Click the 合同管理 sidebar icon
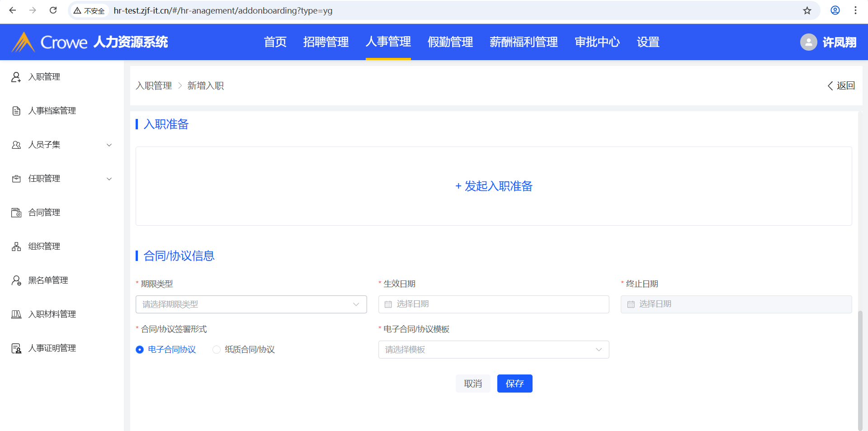Screen dimensions: 868x431 [16, 213]
